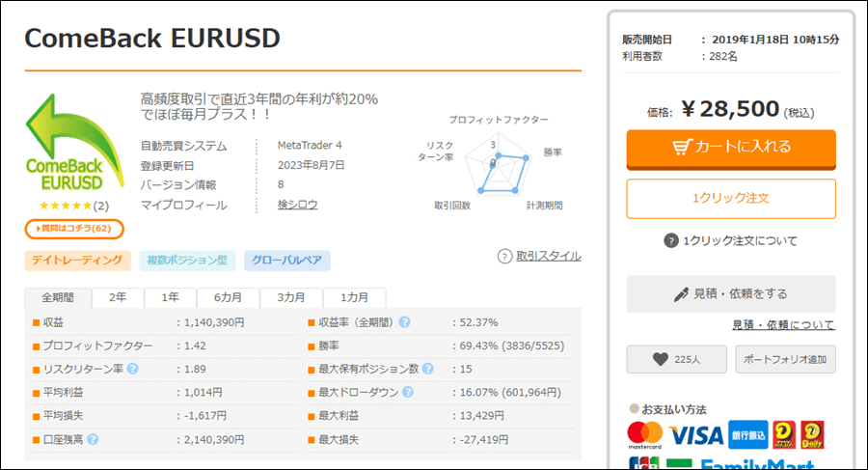Screen dimensions: 868x470
Task: Click help icon next to 最大保有ポジション数
Action: 427,369
